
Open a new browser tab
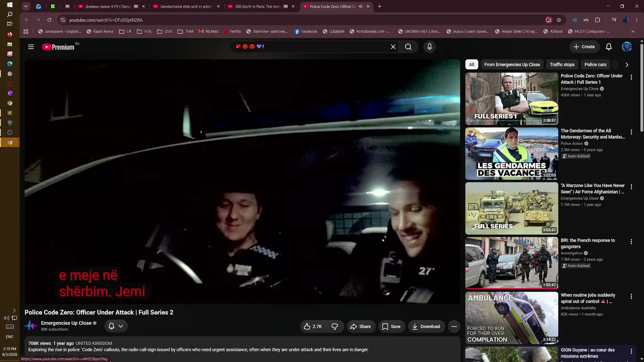click(379, 7)
